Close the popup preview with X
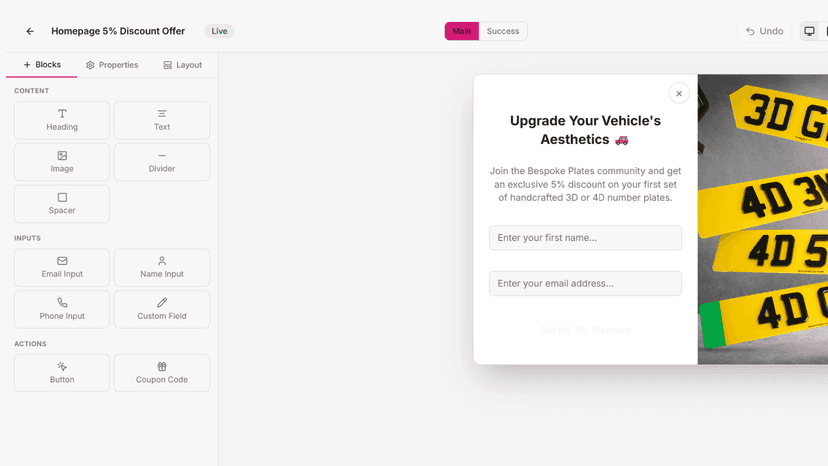828x466 pixels. 679,94
